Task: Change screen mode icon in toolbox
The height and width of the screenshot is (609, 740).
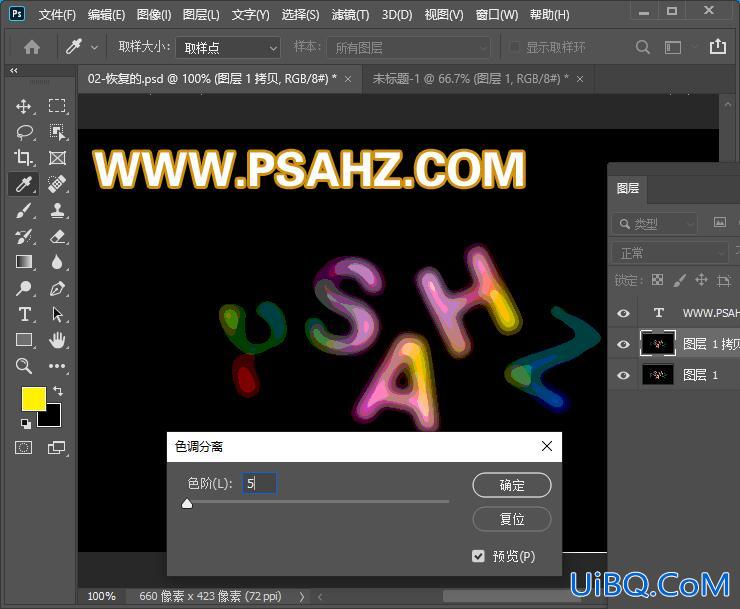Action: click(x=57, y=448)
